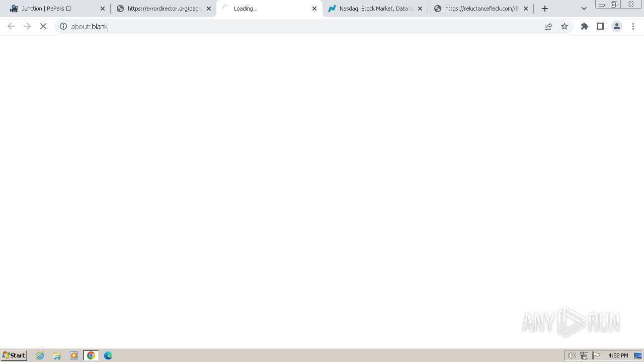Screen dimensions: 644x362
Task: Launch Microsoft Edge from taskbar
Action: tap(108, 355)
